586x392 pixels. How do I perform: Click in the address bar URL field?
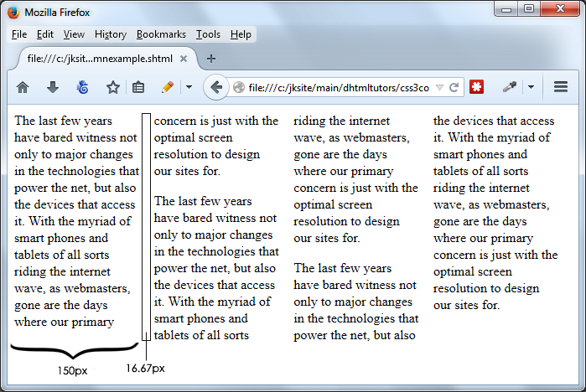(x=335, y=87)
